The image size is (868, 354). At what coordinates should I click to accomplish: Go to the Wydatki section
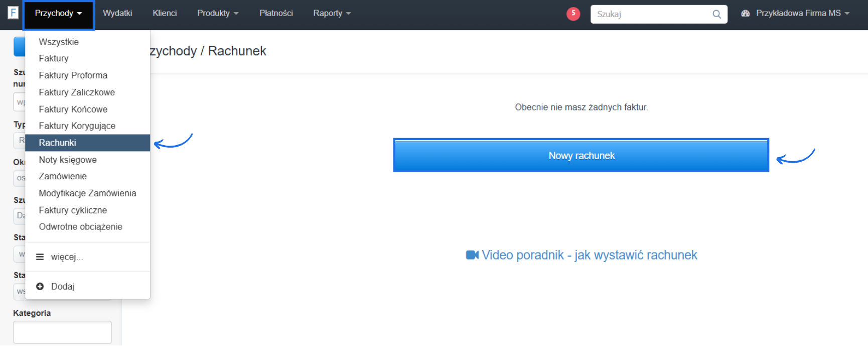tap(117, 14)
